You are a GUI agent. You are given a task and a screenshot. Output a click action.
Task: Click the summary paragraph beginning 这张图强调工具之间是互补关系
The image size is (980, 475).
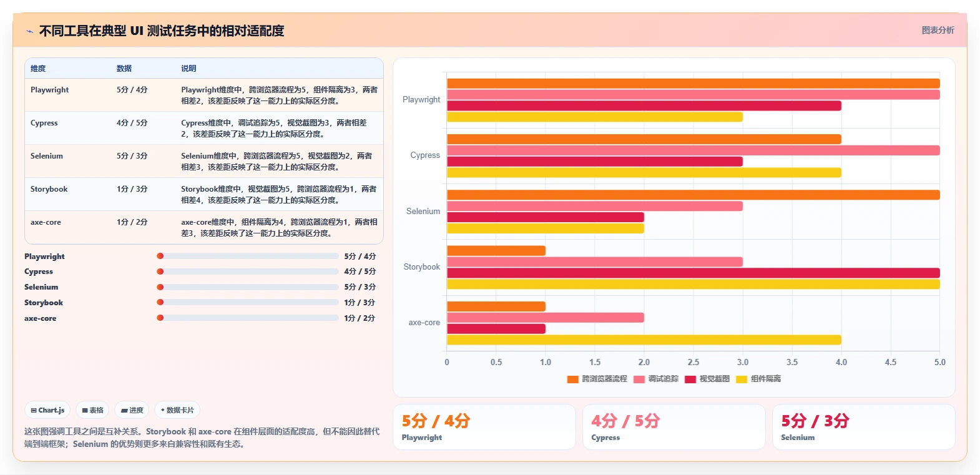[x=202, y=438]
